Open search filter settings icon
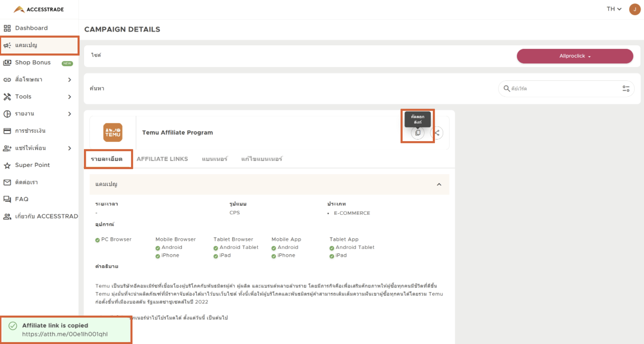The height and width of the screenshot is (344, 644). (626, 89)
